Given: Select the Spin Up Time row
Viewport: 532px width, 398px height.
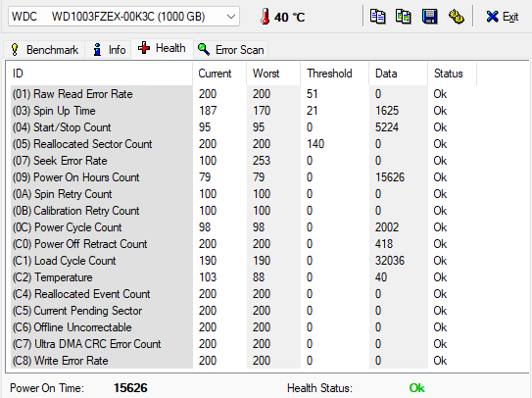Looking at the screenshot, I should (x=244, y=111).
